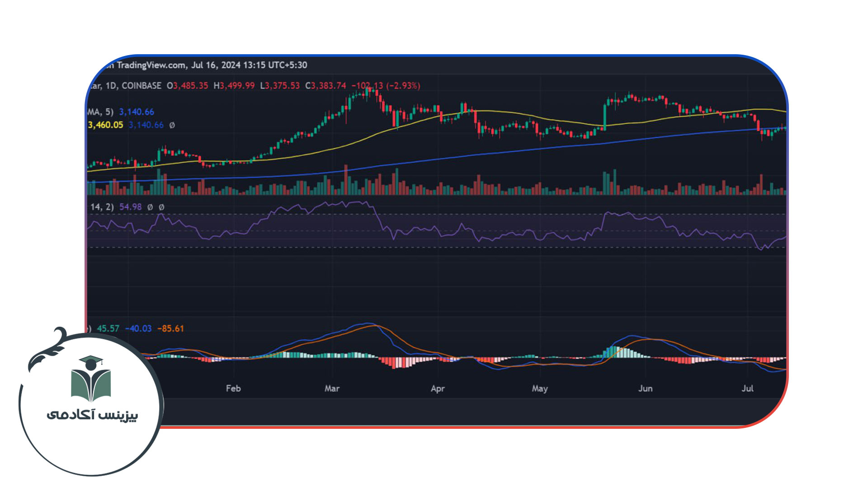Select the 1D, COINBASE symbol label
868x488 pixels.
click(133, 85)
